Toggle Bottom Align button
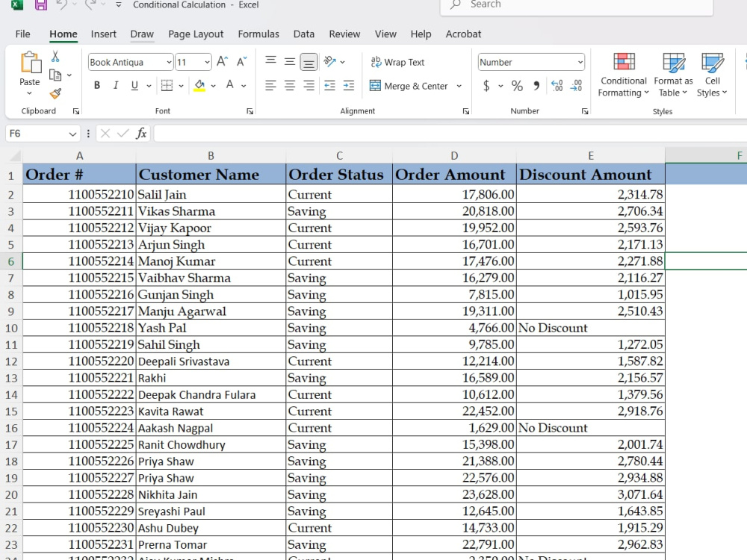Viewport: 747px width, 560px height. 309,62
